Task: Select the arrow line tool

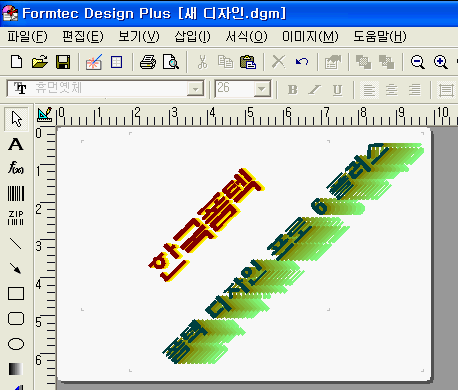Action: pos(15,268)
